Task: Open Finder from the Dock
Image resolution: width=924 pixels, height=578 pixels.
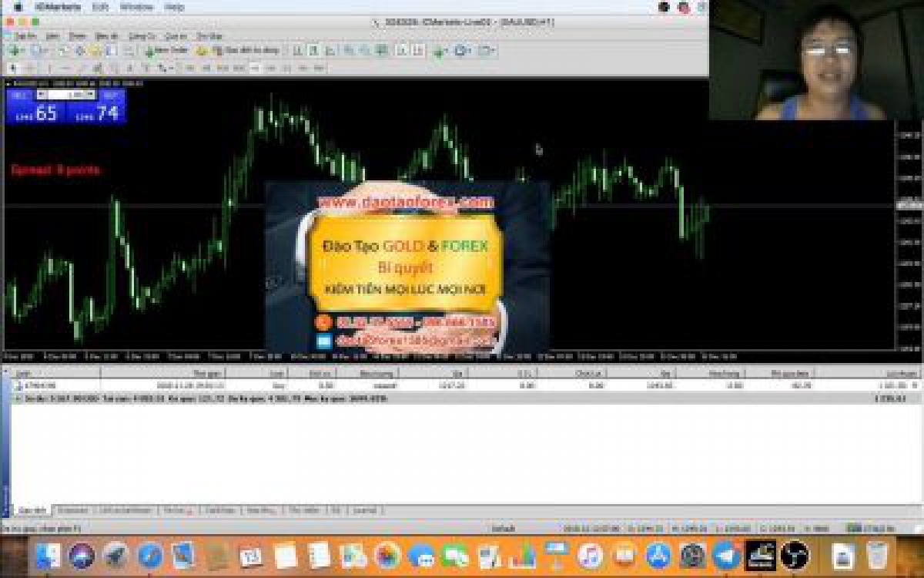Action: 47,555
